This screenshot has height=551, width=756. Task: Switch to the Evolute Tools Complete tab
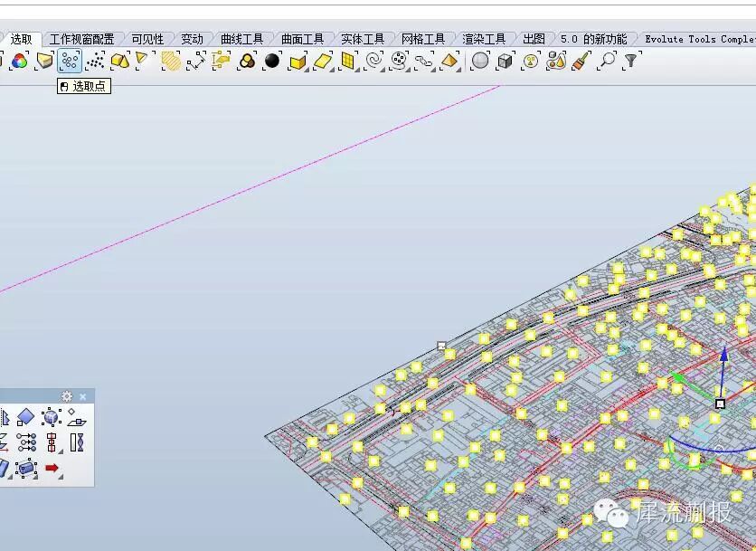point(699,39)
